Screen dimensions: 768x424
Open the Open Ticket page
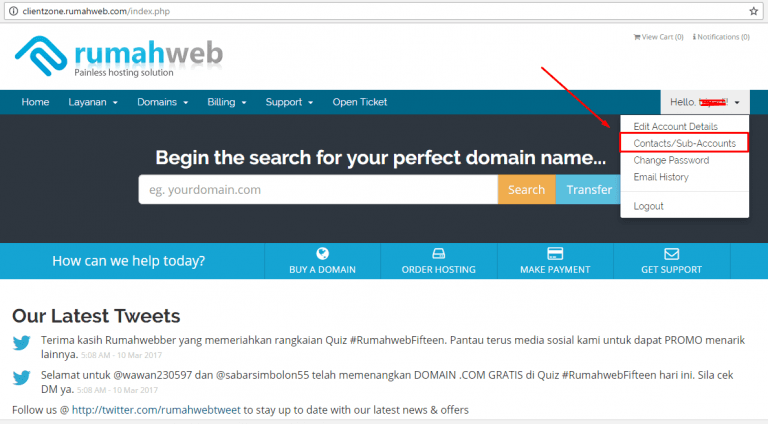click(360, 102)
